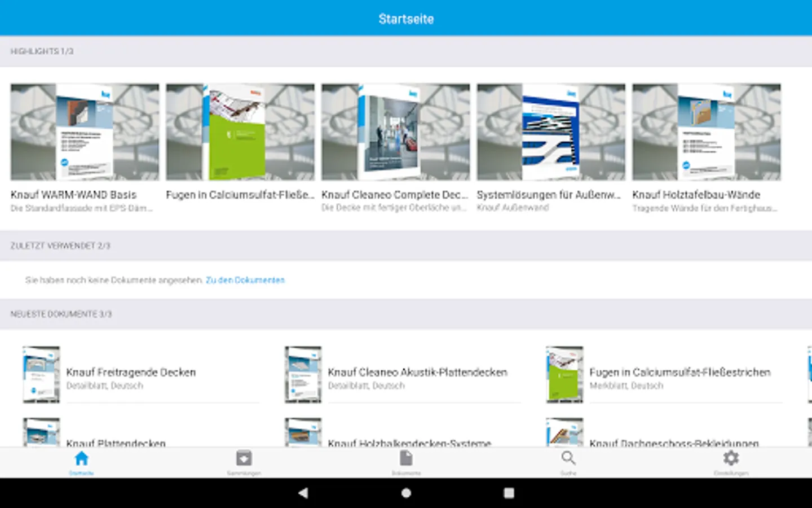Select 'Knauf Cleaneo Complete Dec...' title
The width and height of the screenshot is (812, 508).
coord(395,195)
